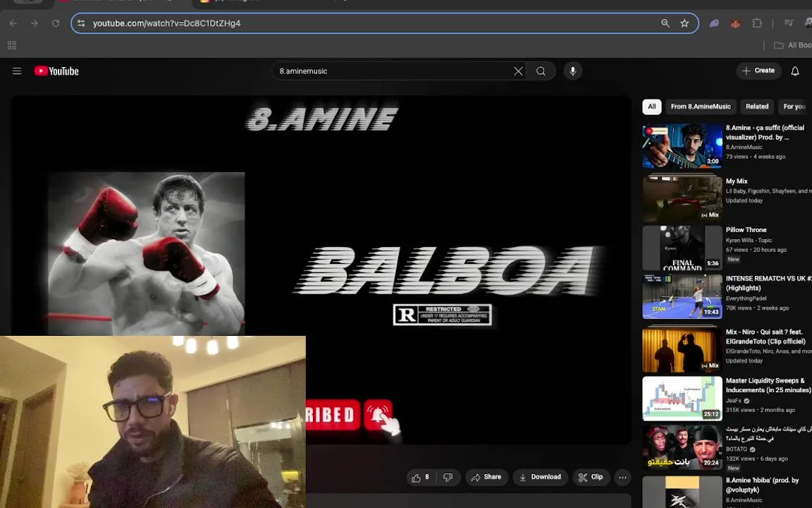Select the For you filter chip
The height and width of the screenshot is (508, 812).
coord(794,107)
